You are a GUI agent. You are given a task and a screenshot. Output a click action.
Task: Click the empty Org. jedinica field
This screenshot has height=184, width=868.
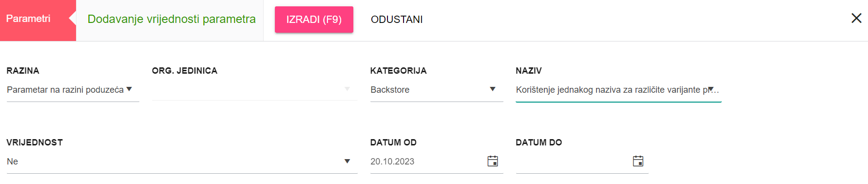(254, 90)
